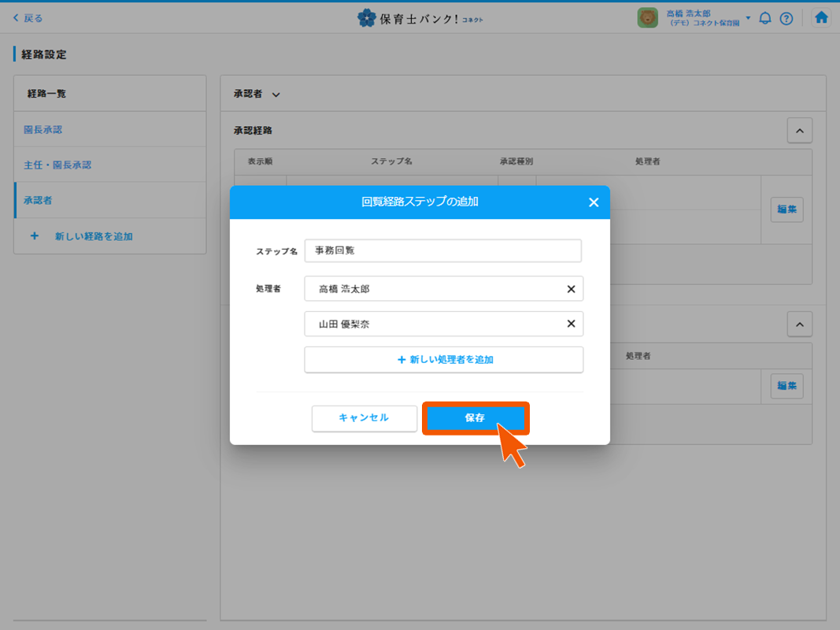This screenshot has width=840, height=630.
Task: Collapse the 承認経路 section
Action: click(799, 131)
